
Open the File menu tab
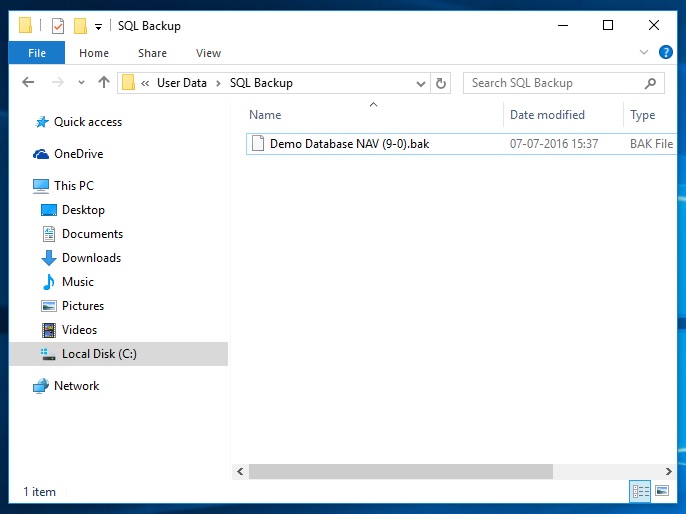(x=36, y=53)
